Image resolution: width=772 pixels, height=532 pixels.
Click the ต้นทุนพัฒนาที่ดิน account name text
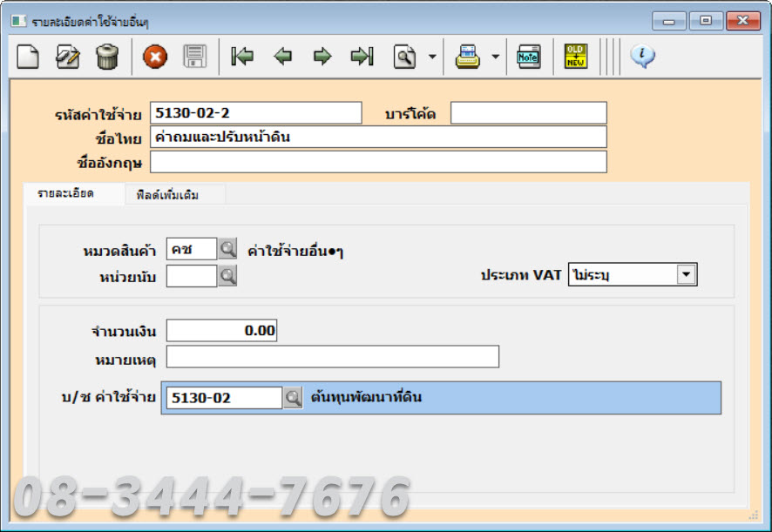pyautogui.click(x=366, y=397)
